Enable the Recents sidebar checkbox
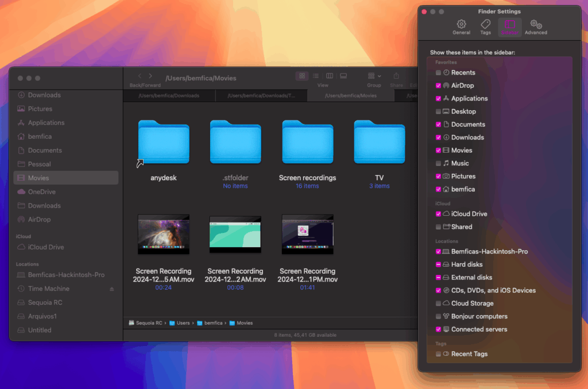Viewport: 588px width, 389px height. coord(439,73)
